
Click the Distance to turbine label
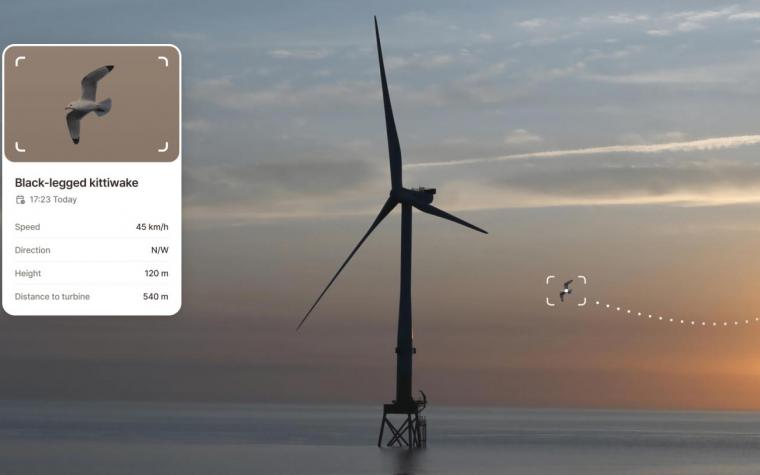point(52,297)
